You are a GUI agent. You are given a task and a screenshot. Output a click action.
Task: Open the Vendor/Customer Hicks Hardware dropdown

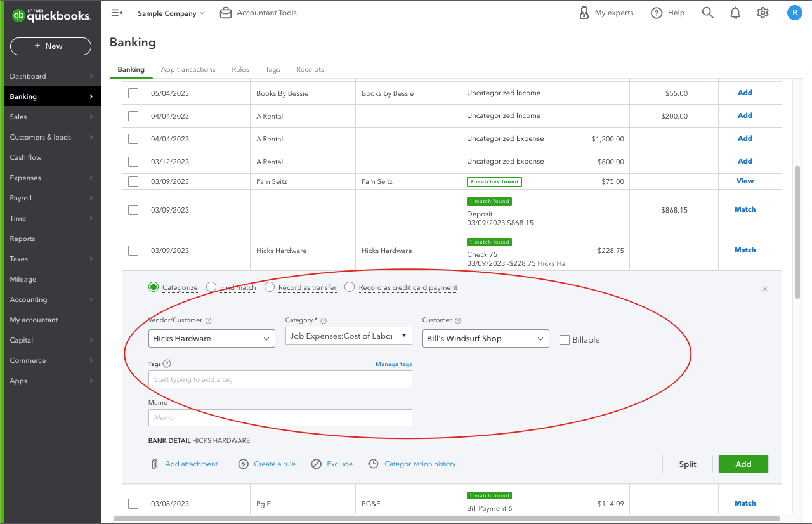pos(212,339)
